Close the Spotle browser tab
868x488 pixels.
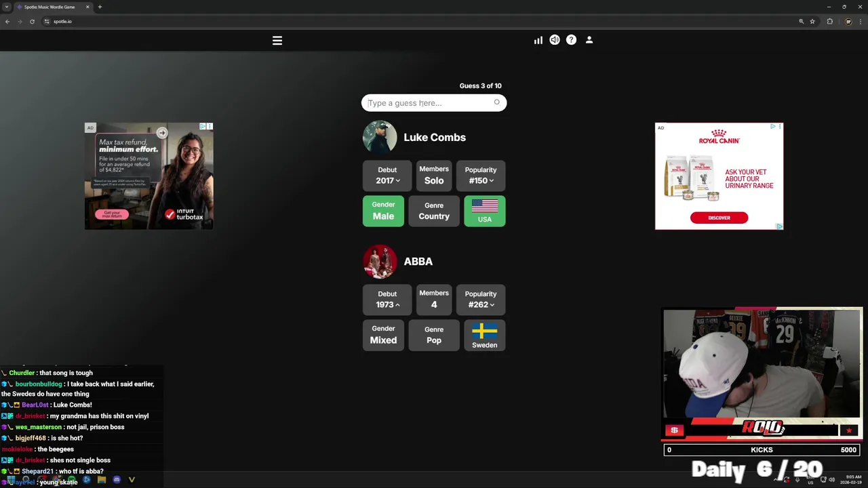87,7
